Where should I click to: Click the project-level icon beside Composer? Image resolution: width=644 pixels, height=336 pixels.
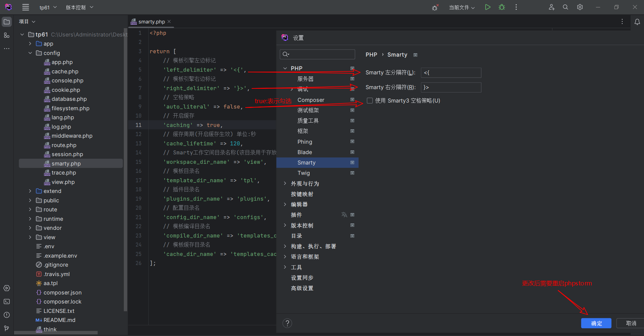352,100
